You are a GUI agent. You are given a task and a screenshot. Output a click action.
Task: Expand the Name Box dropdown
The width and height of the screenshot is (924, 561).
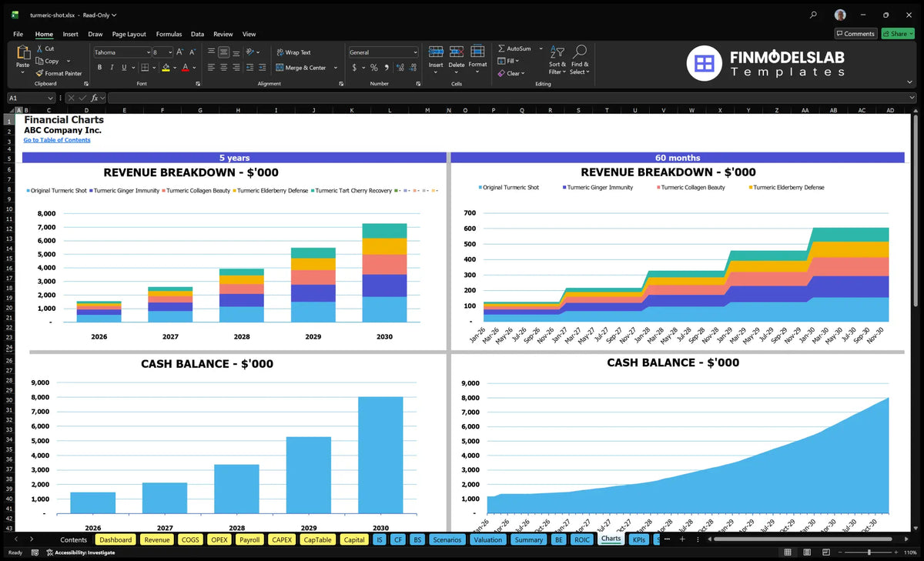(51, 99)
